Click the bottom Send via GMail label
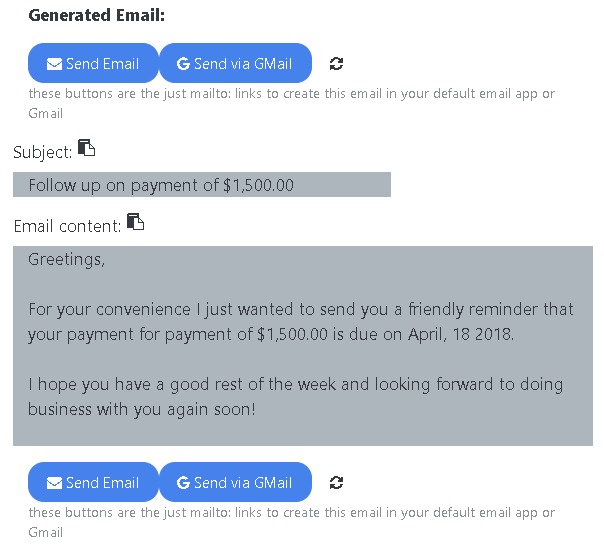 click(243, 483)
